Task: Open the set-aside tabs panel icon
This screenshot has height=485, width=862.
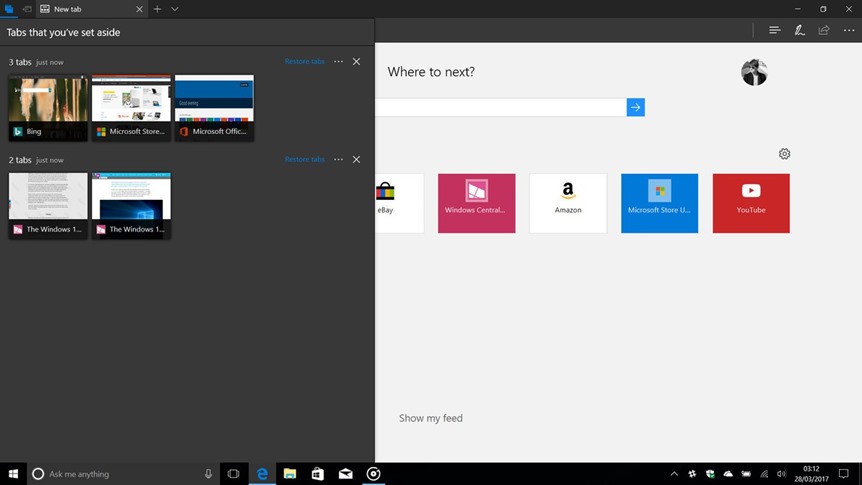Action: [9, 9]
